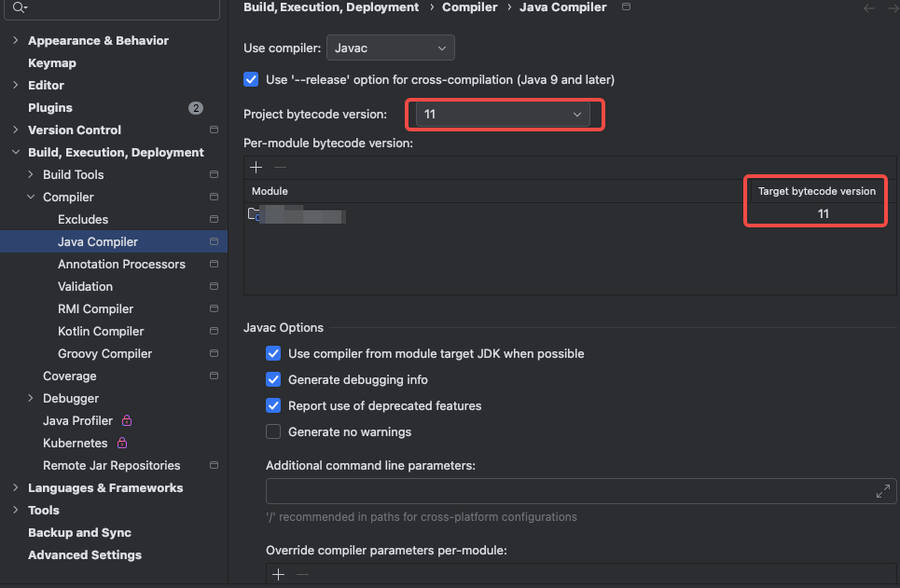Open the Plugins settings page
The width and height of the screenshot is (900, 588).
click(x=50, y=108)
